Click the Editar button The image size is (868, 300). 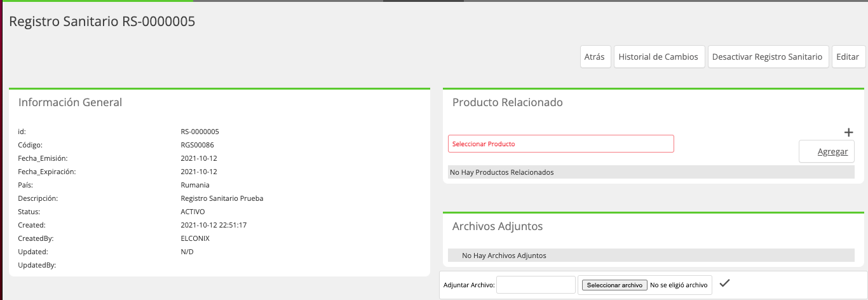[x=848, y=57]
